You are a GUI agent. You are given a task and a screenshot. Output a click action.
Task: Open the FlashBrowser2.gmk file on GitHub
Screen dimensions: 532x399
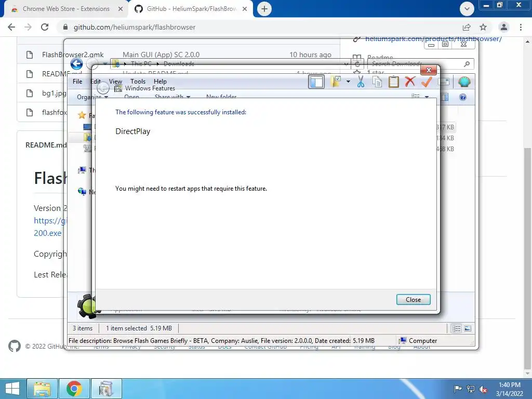(x=73, y=55)
